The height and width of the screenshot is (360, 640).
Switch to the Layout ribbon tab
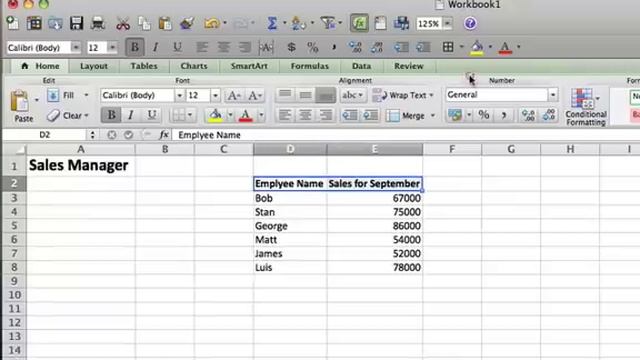point(94,66)
